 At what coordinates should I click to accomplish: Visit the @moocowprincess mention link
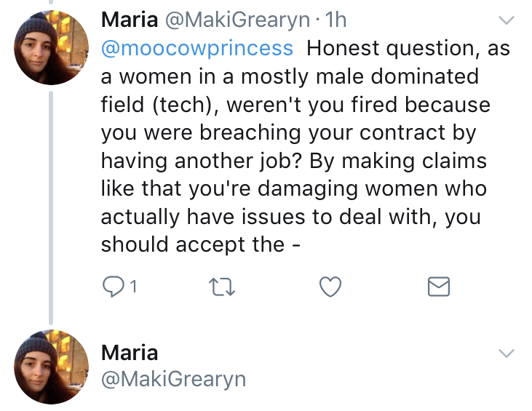coord(197,48)
